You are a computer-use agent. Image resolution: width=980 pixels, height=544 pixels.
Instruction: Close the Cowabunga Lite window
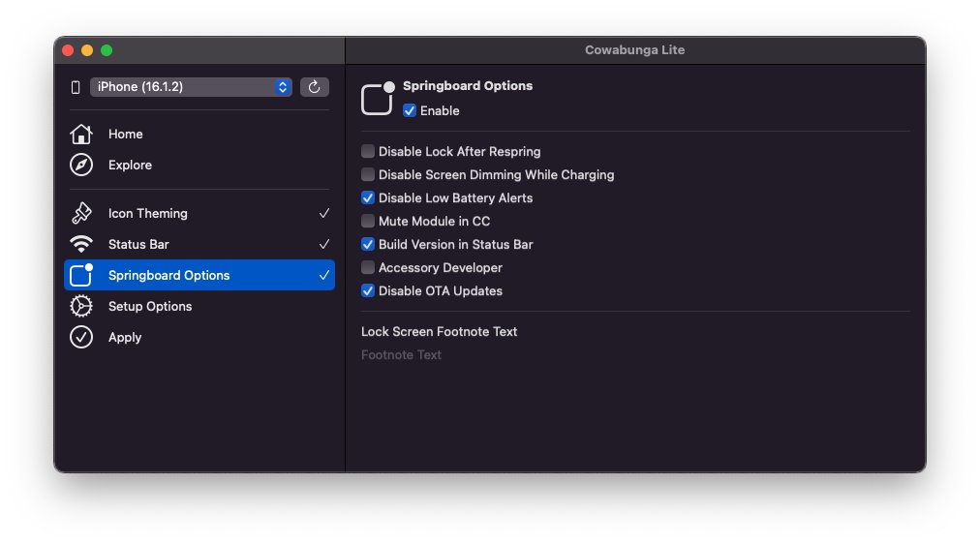(x=68, y=50)
